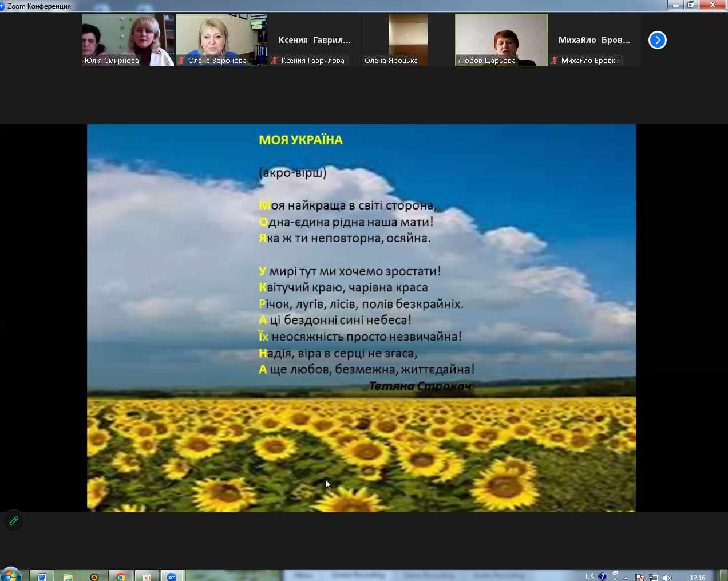
Task: Click muted mic icon on Олена Воронова
Action: [x=181, y=60]
